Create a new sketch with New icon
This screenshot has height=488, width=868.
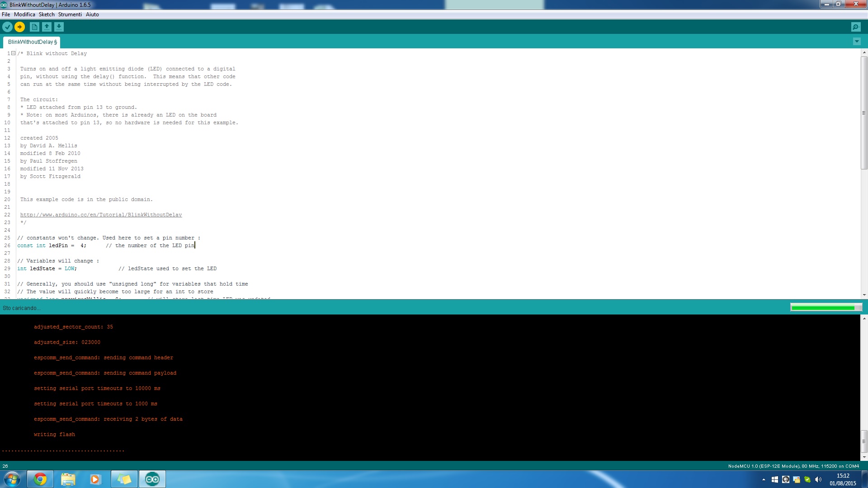coord(34,27)
